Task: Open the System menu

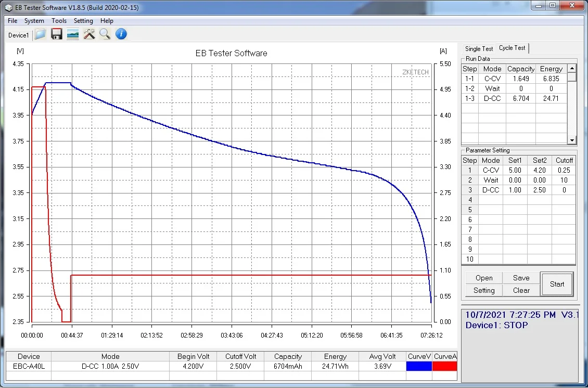Action: (34, 21)
